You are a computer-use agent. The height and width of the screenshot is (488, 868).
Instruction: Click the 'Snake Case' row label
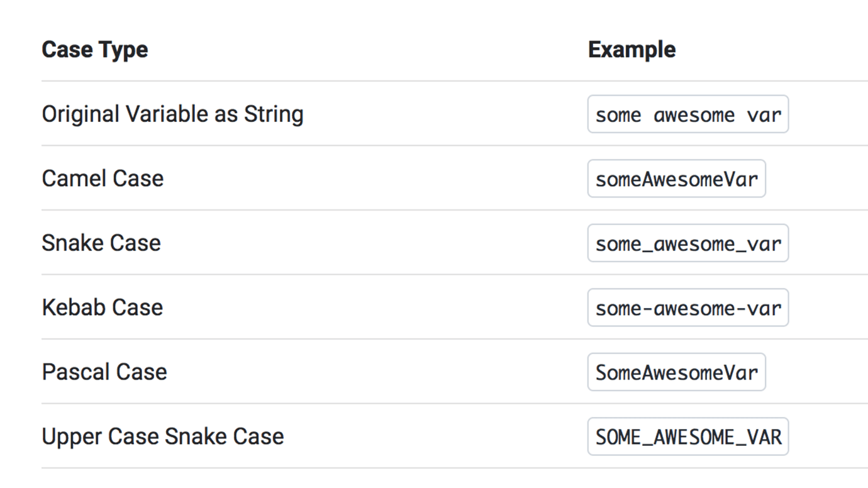[101, 243]
